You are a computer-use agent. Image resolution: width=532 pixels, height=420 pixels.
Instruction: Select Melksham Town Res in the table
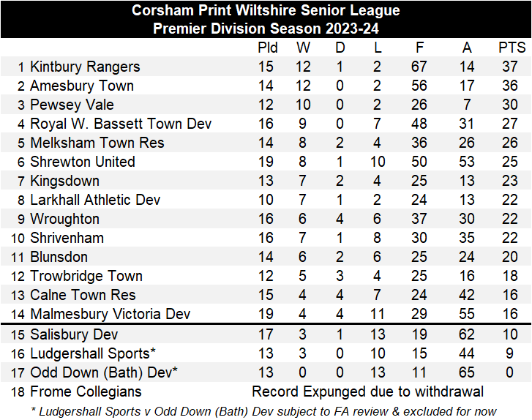click(97, 143)
